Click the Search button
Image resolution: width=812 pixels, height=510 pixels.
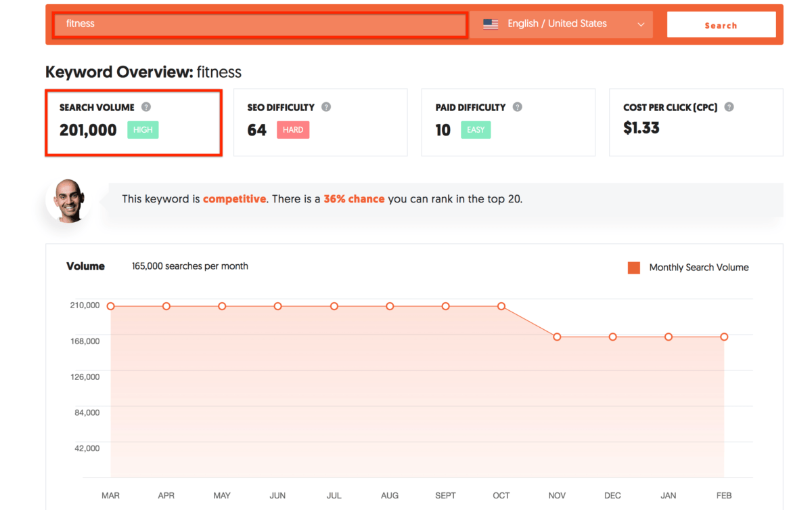pos(721,25)
